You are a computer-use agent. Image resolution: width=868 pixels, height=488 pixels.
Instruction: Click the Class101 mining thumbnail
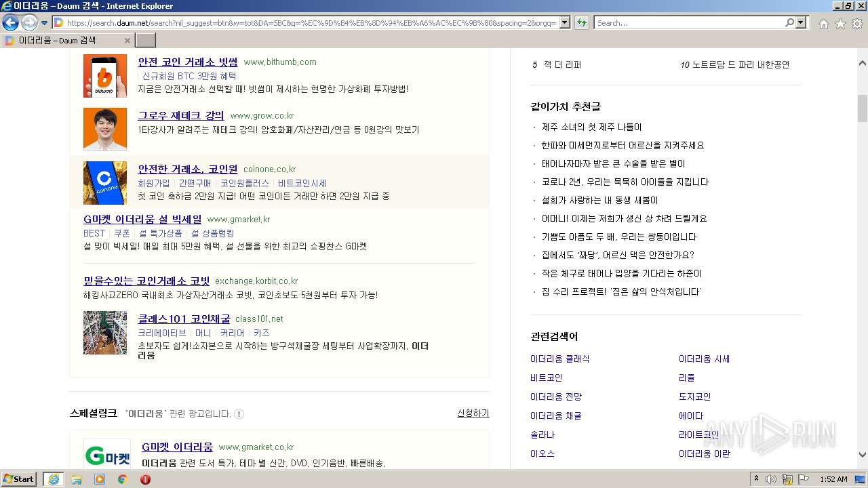tap(105, 333)
